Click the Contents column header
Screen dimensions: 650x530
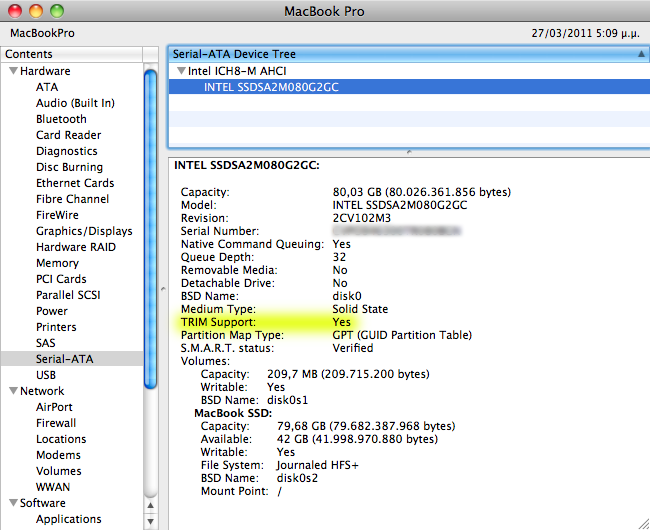pyautogui.click(x=72, y=54)
